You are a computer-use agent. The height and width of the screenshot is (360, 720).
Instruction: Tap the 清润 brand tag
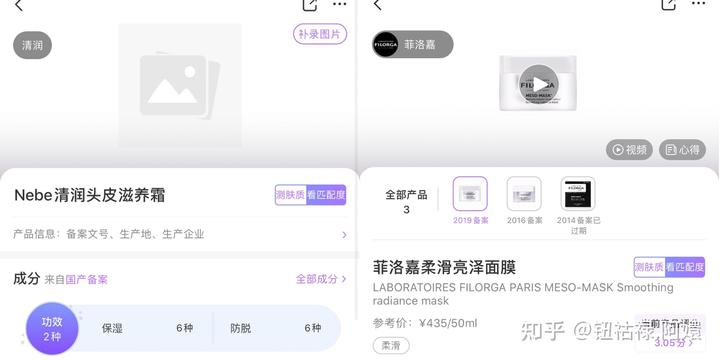click(32, 45)
